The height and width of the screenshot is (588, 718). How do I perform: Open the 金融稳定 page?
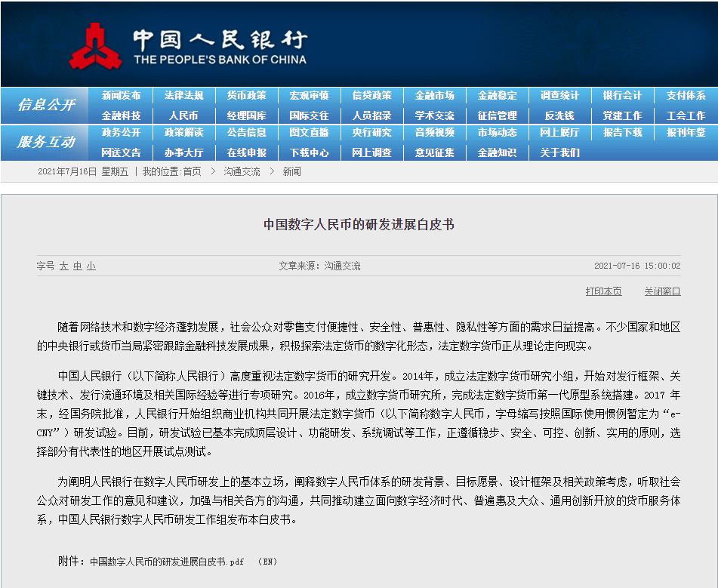pyautogui.click(x=498, y=95)
